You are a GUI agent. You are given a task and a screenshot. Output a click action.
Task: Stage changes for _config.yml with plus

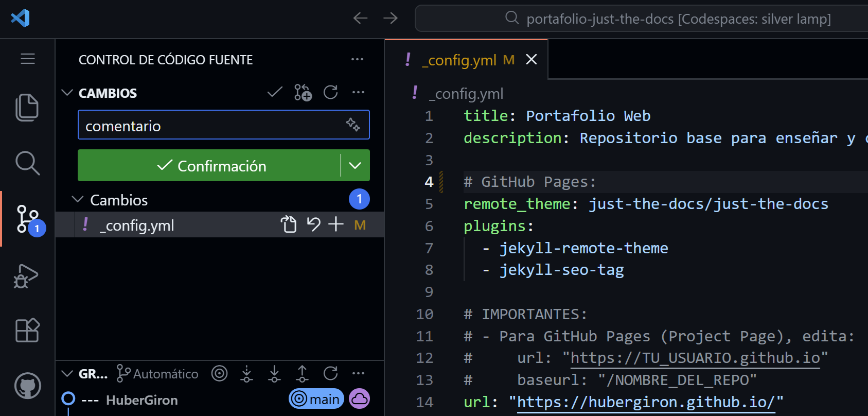tap(336, 224)
